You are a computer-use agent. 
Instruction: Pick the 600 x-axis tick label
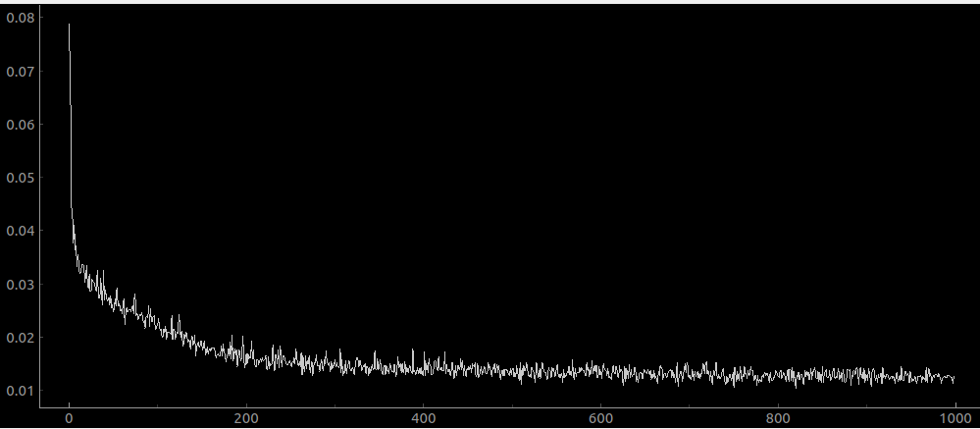point(600,416)
